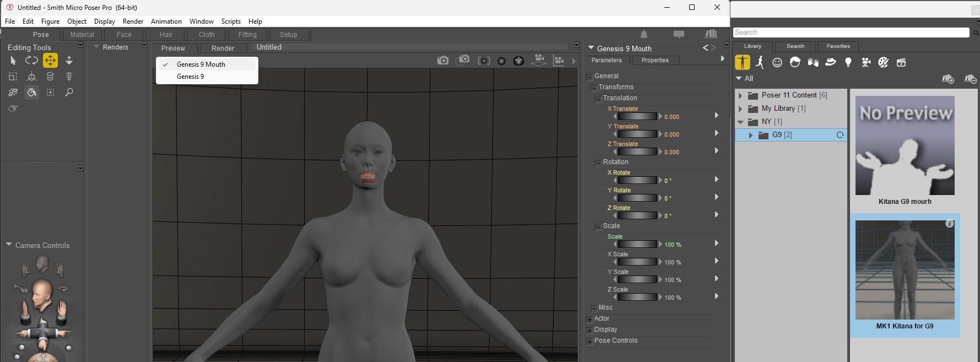The height and width of the screenshot is (362, 980).
Task: Expand the Actor parameter group
Action: tap(589, 320)
